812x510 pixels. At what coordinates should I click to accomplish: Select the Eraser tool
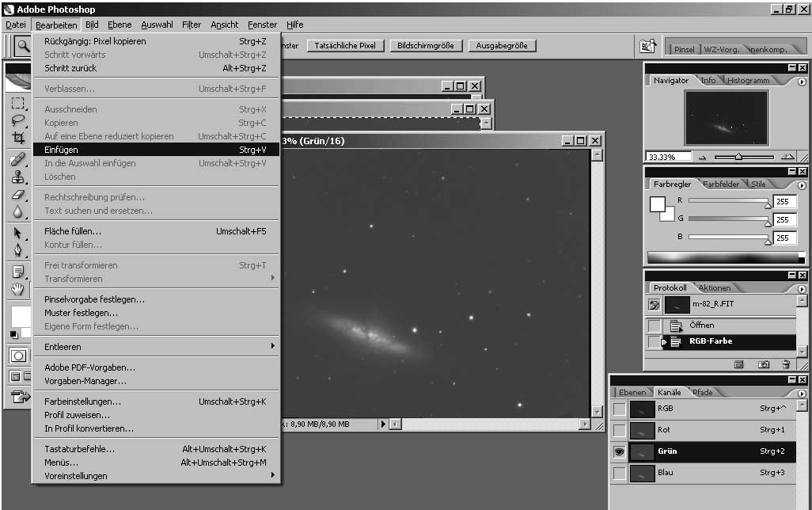(18, 194)
